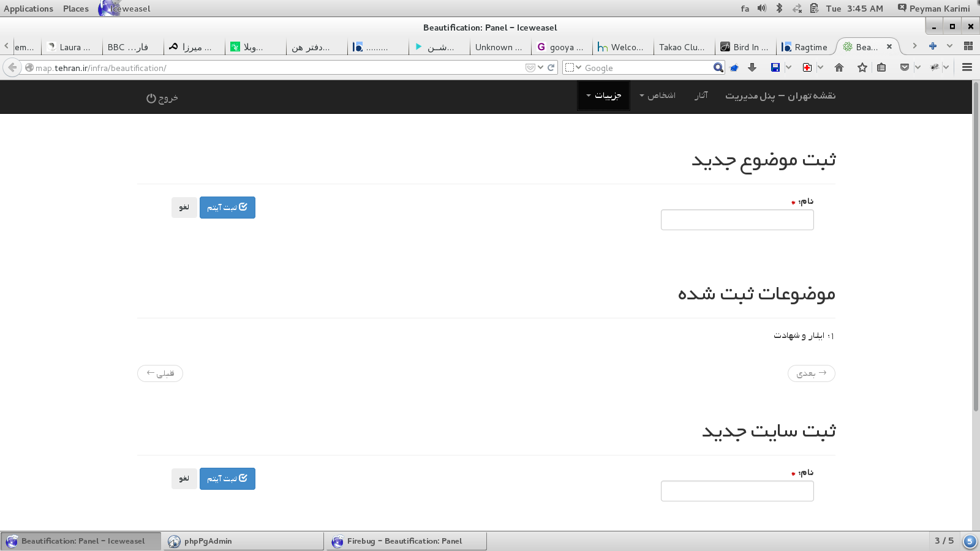The width and height of the screenshot is (980, 551).
Task: Click the URL address bar
Action: point(279,68)
